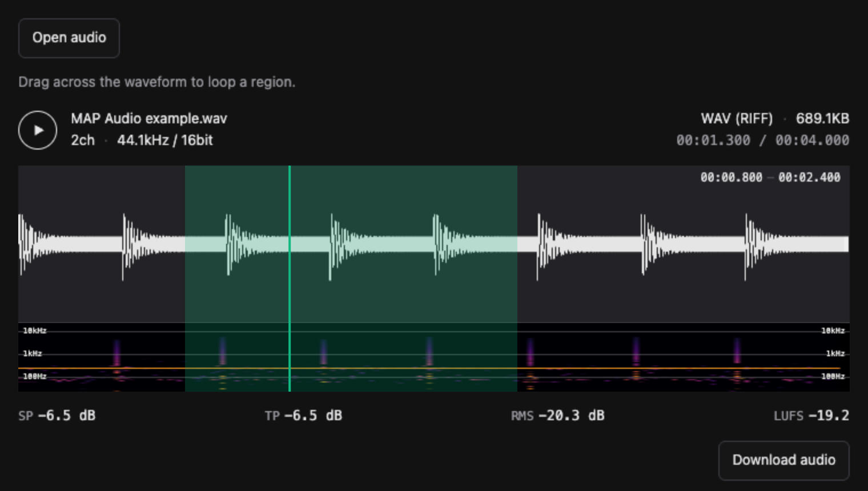Click the 00:01.300 / 00:04.000 time readout
The height and width of the screenshot is (491, 868).
763,140
